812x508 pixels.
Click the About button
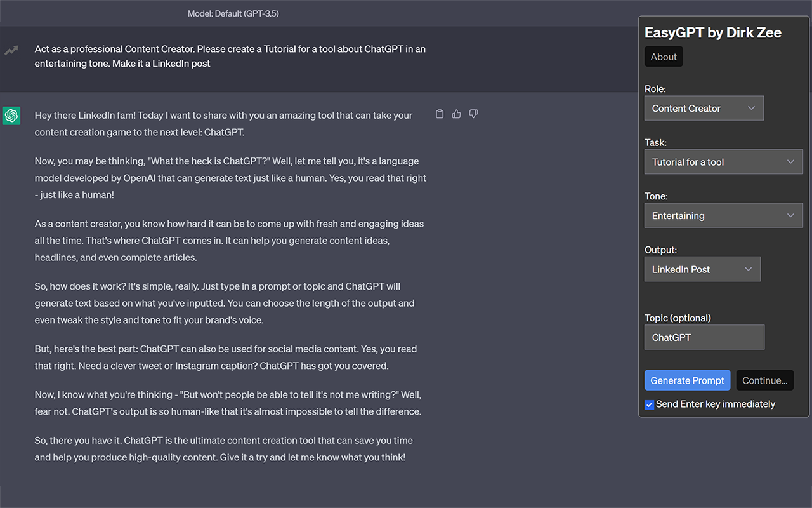point(664,57)
